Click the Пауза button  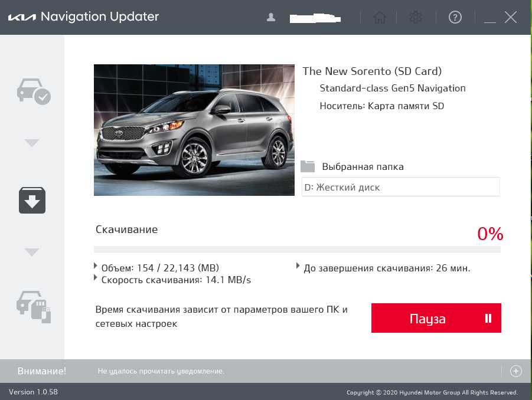coord(436,318)
